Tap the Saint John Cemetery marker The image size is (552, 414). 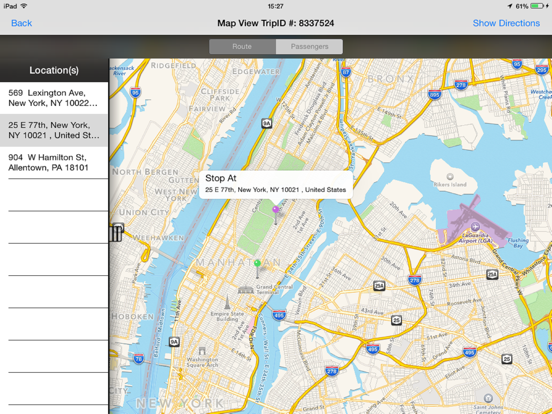pos(488,398)
